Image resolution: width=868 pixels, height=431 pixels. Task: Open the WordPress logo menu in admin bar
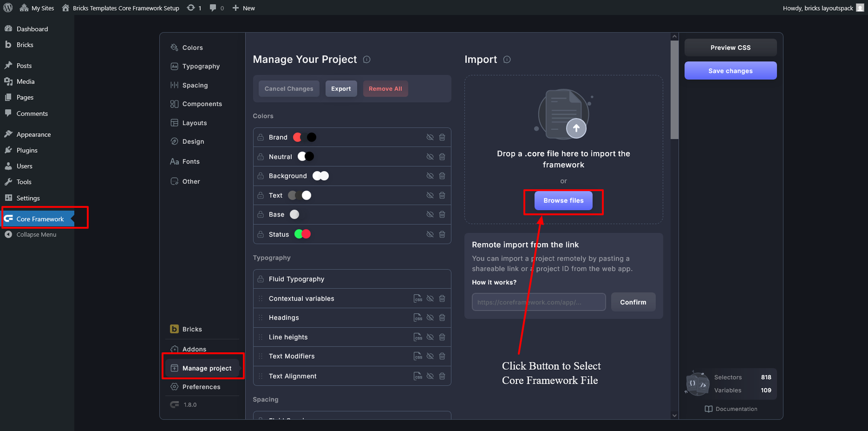(x=8, y=8)
